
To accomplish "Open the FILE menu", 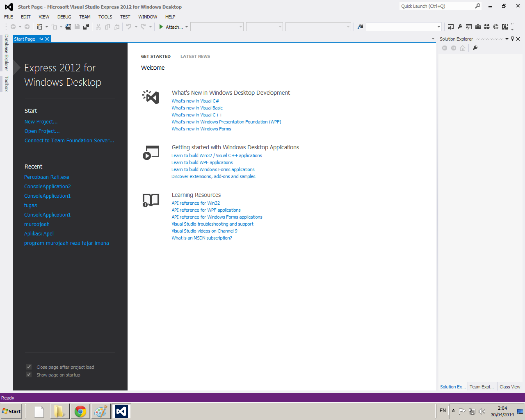I will coord(9,17).
